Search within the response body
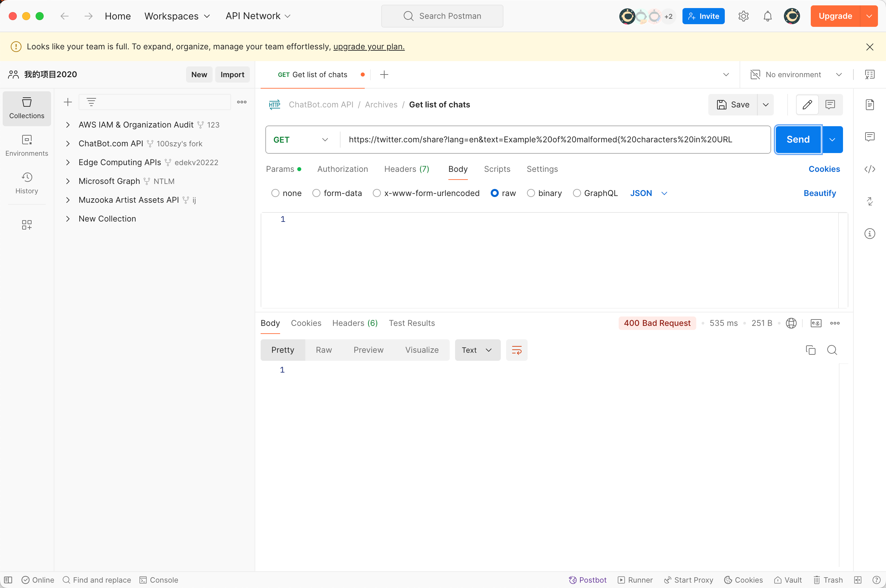Viewport: 886px width, 588px height. coord(832,350)
